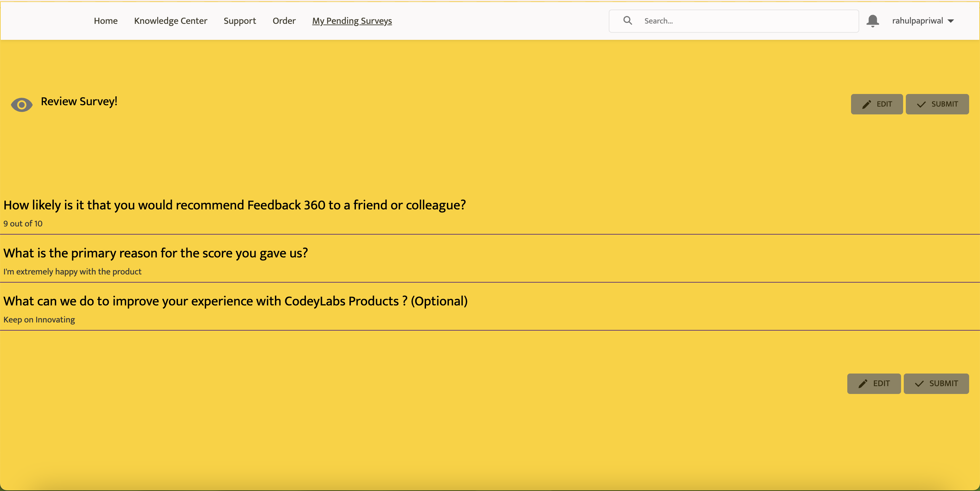Click the Review Survey! heading
Screen dimensions: 980x491
coord(79,101)
